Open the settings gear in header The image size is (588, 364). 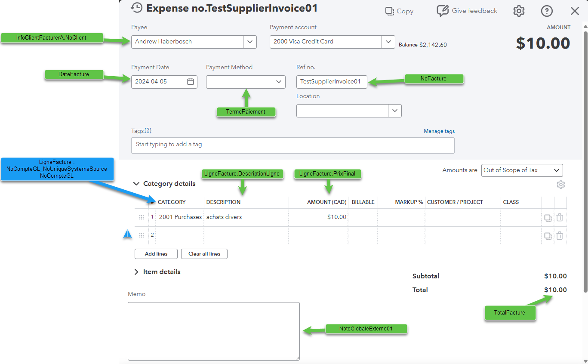(x=519, y=11)
